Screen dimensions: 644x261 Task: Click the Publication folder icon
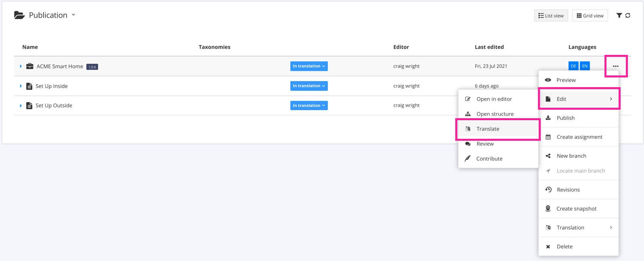19,15
